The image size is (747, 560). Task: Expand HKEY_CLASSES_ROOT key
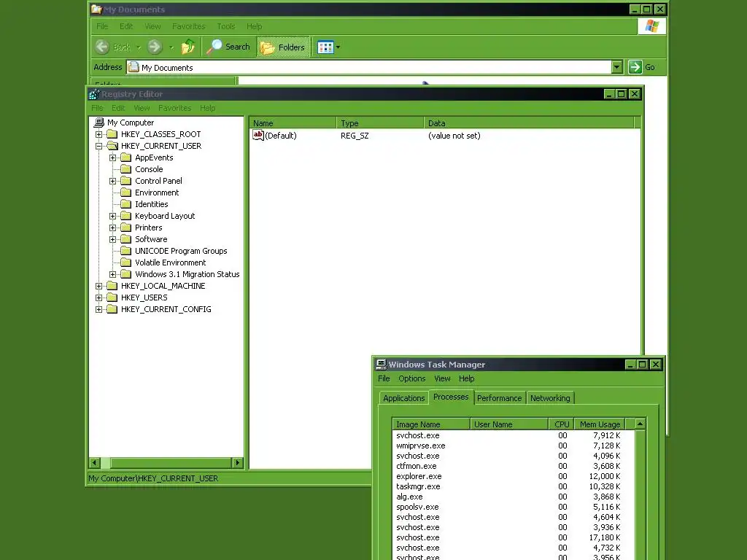[98, 134]
